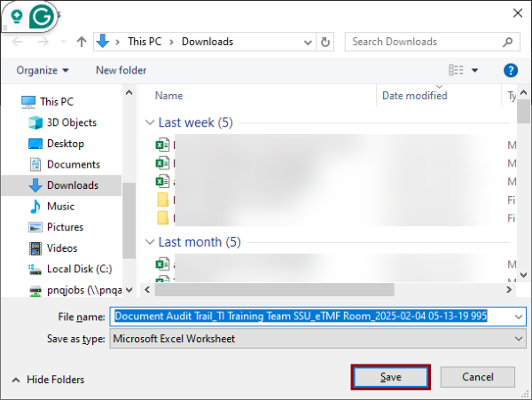Select 3D Objects in the navigation pane

point(72,122)
